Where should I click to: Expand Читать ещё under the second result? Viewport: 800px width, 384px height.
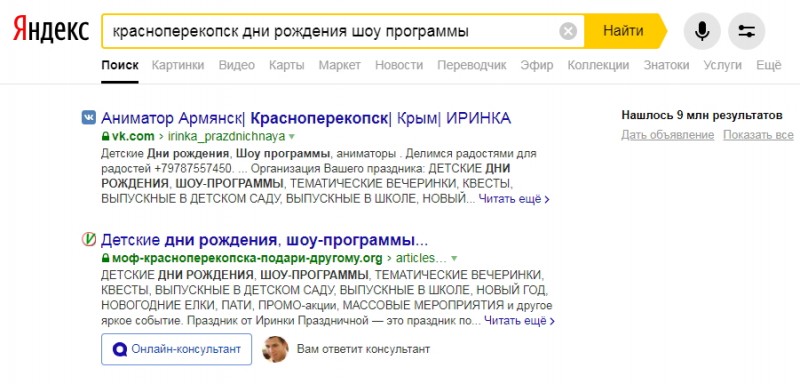pos(519,321)
